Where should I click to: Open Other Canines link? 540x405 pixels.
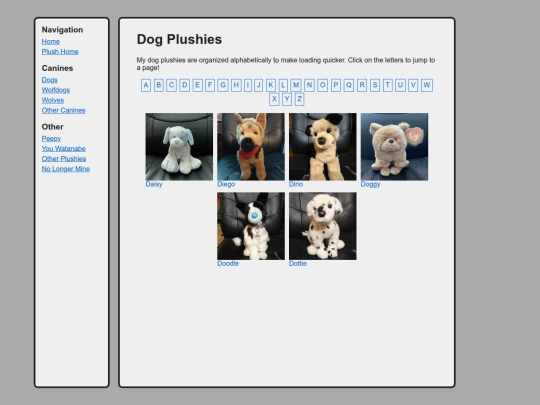63,111
